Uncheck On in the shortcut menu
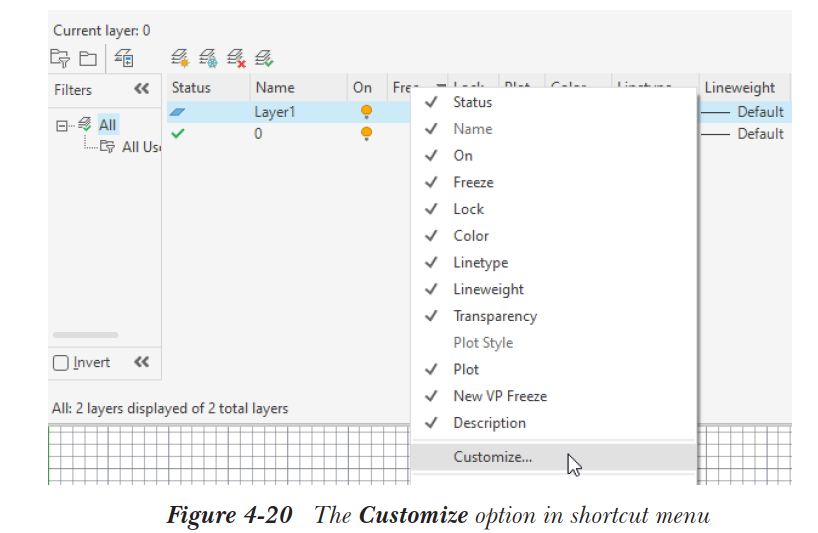 coord(554,155)
